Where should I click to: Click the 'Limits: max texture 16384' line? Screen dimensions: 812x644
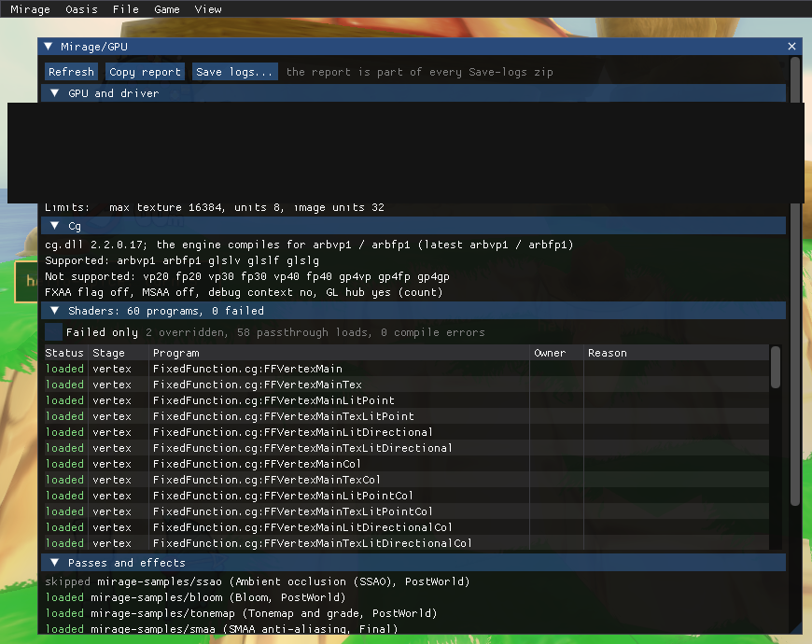pos(215,207)
